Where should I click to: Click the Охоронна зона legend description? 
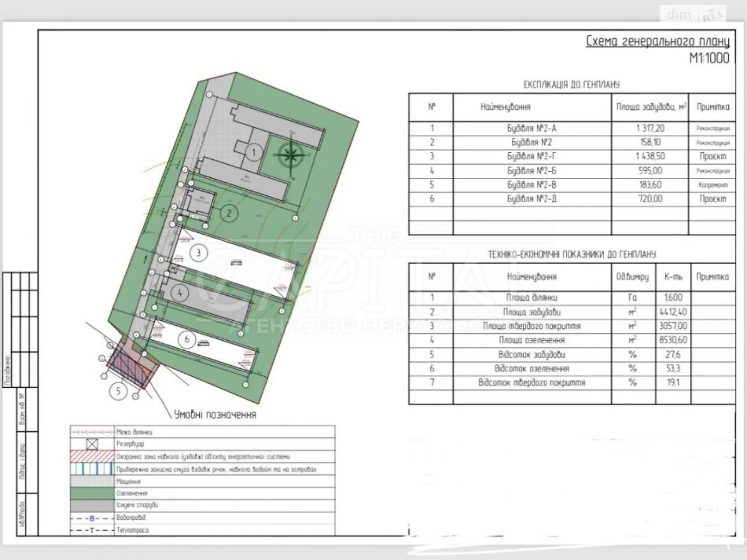point(203,457)
